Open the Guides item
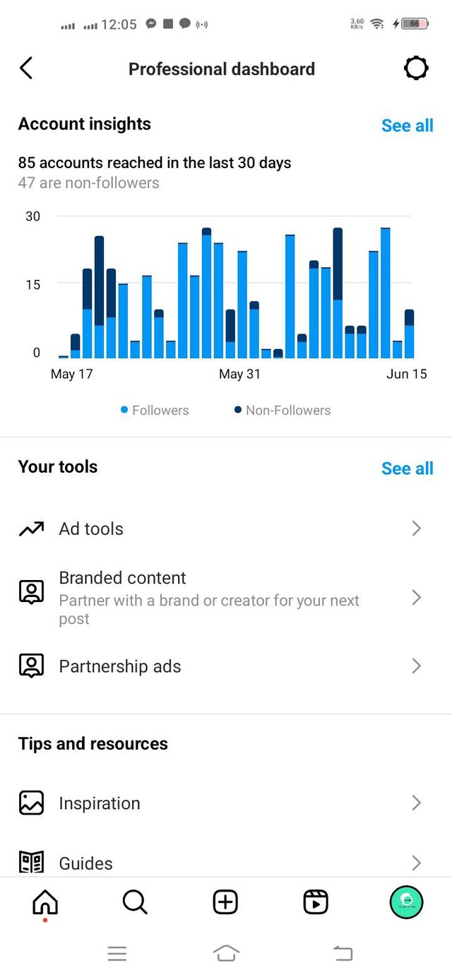The height and width of the screenshot is (980, 452). coord(226,863)
